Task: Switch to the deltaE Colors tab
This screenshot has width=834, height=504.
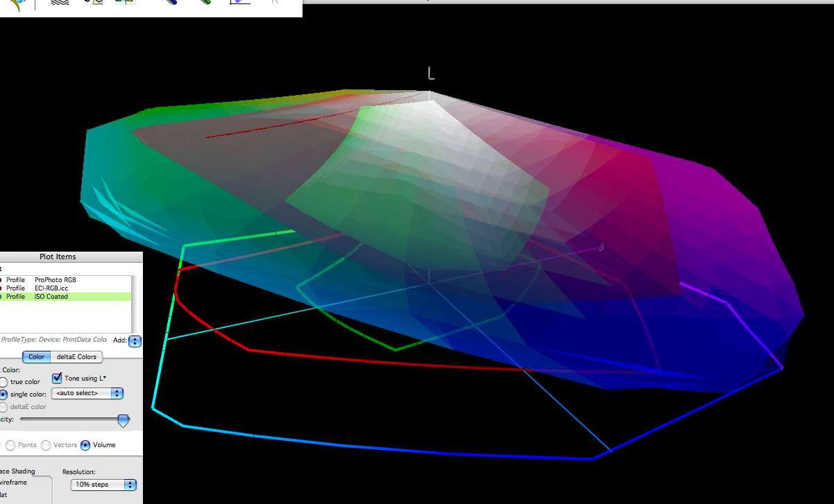Action: (76, 356)
